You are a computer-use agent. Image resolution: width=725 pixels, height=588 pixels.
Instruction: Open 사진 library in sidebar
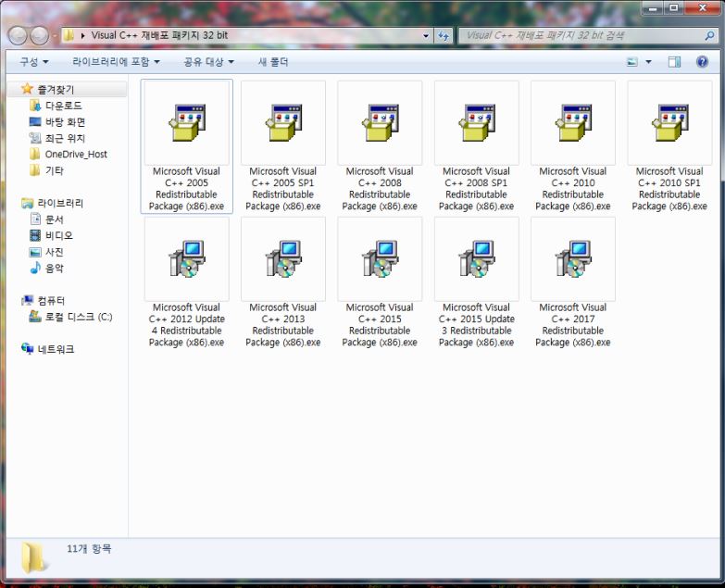click(x=54, y=252)
